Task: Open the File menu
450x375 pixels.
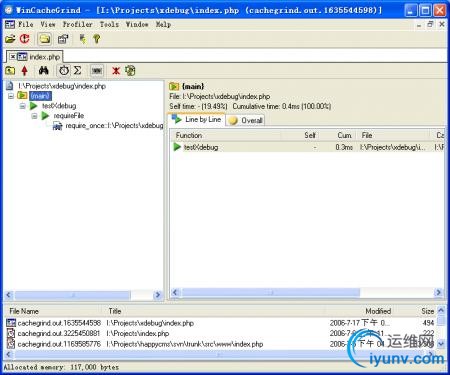Action: (x=26, y=24)
